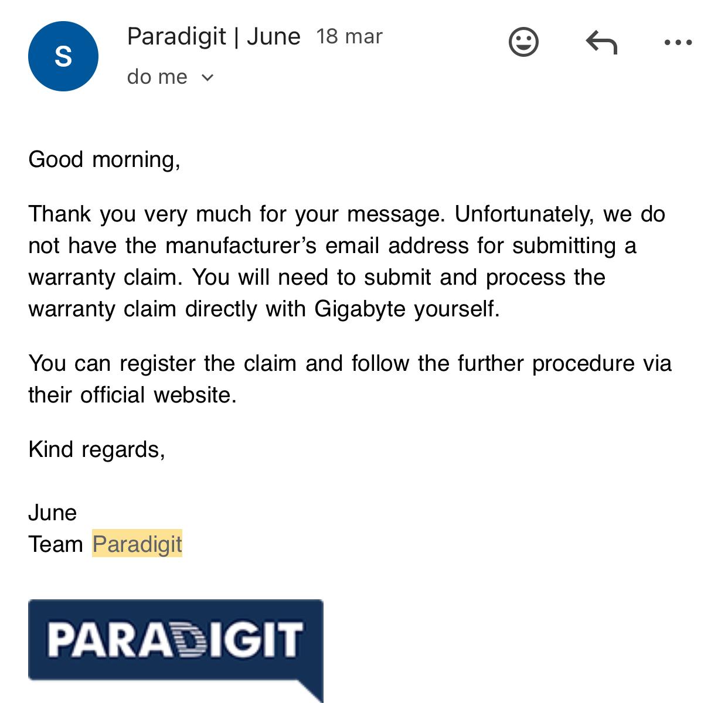
Task: Open the three-dot more options menu
Action: coord(679,42)
